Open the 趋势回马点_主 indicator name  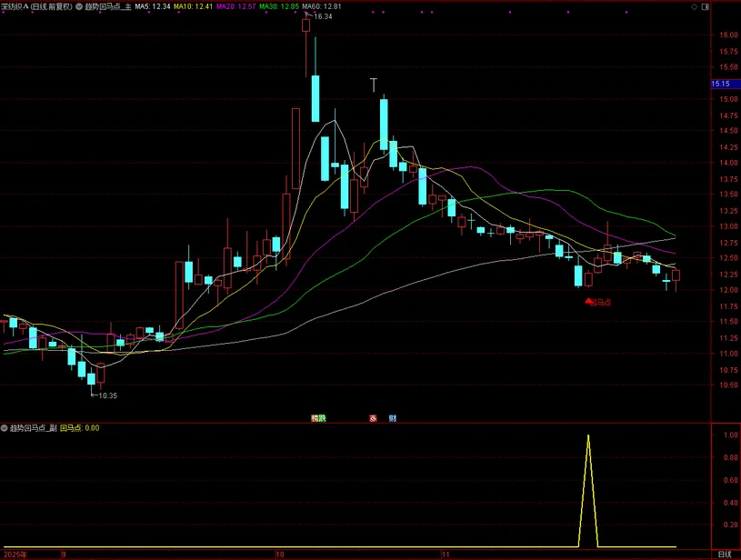107,6
